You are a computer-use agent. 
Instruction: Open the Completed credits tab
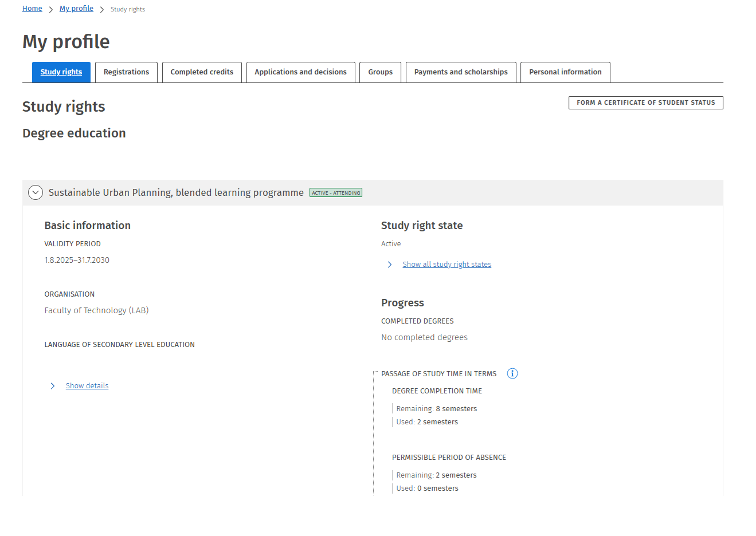[x=202, y=72]
